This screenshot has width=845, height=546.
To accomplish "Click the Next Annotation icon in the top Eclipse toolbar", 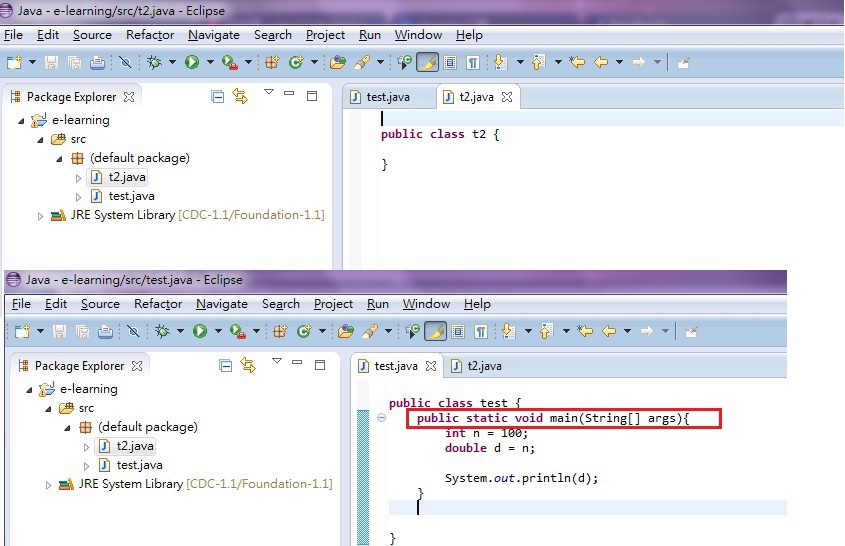I will click(x=500, y=63).
